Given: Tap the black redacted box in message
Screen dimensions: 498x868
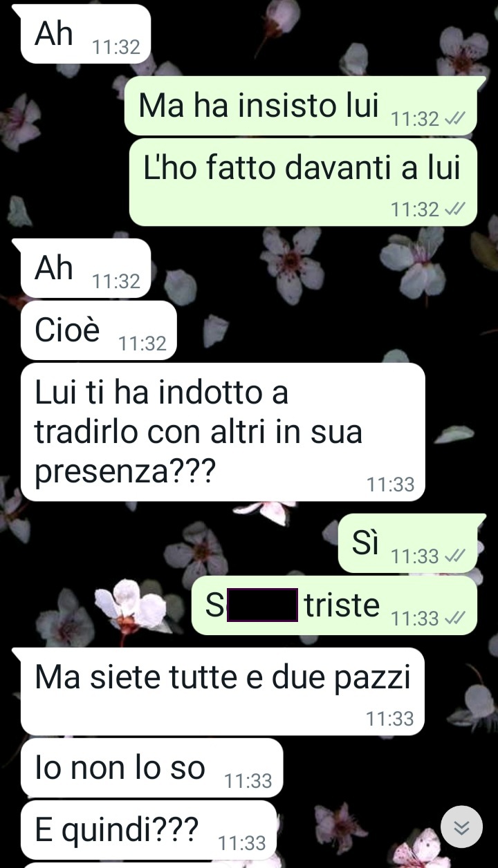Looking at the screenshot, I should coord(262,605).
